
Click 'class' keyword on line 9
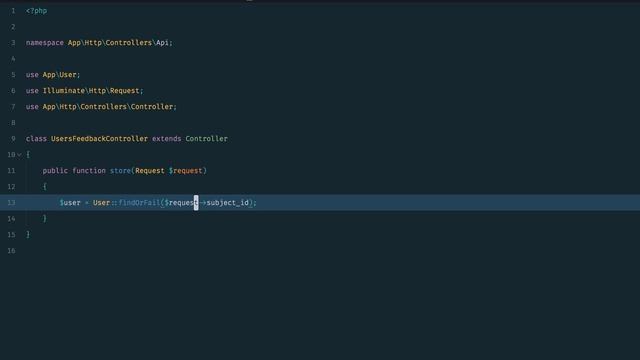[36, 139]
